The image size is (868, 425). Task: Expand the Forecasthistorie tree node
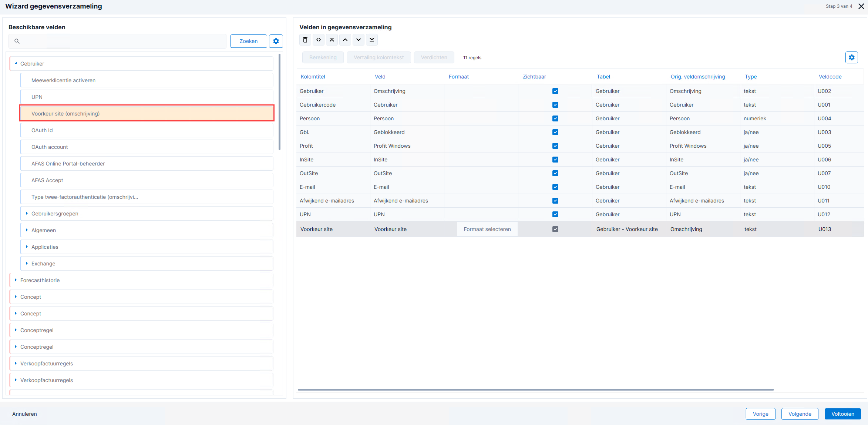click(x=16, y=280)
